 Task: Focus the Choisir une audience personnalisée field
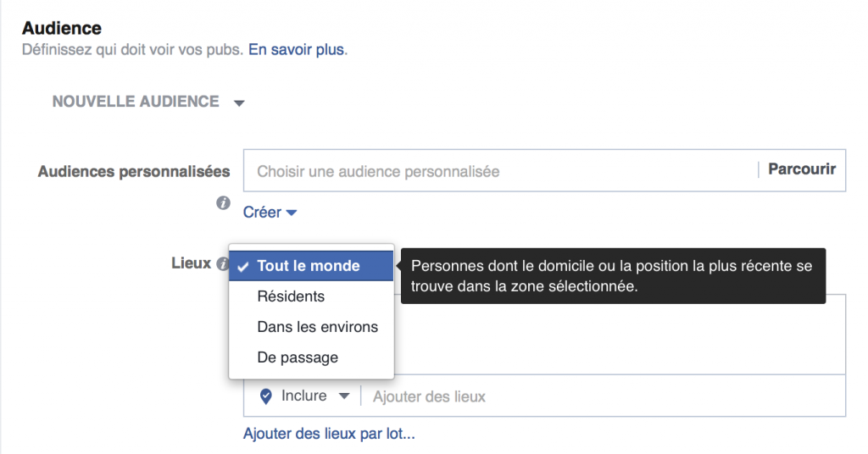[x=500, y=171]
